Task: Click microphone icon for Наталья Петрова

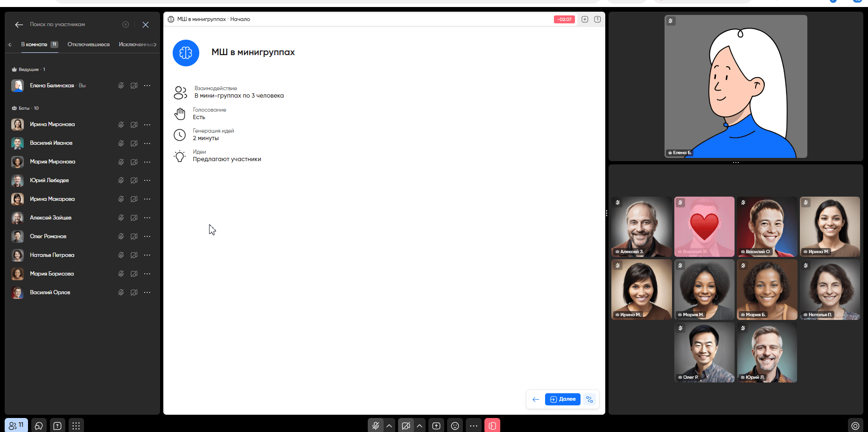Action: tap(121, 255)
